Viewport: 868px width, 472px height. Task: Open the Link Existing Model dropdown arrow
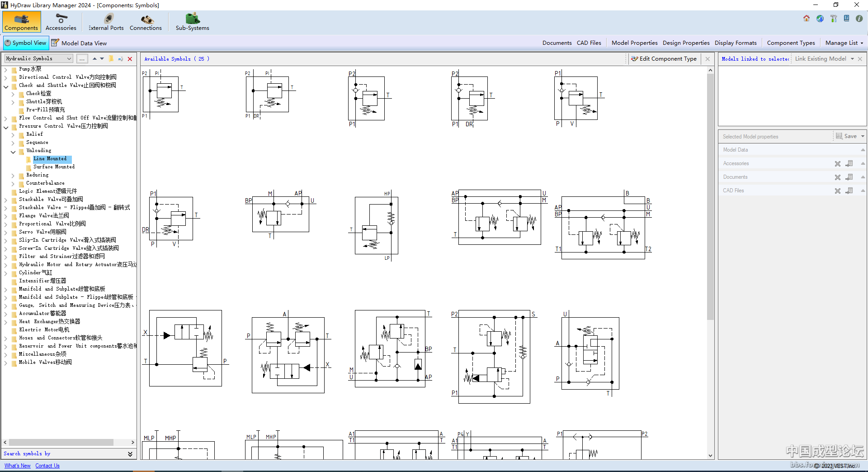click(853, 59)
